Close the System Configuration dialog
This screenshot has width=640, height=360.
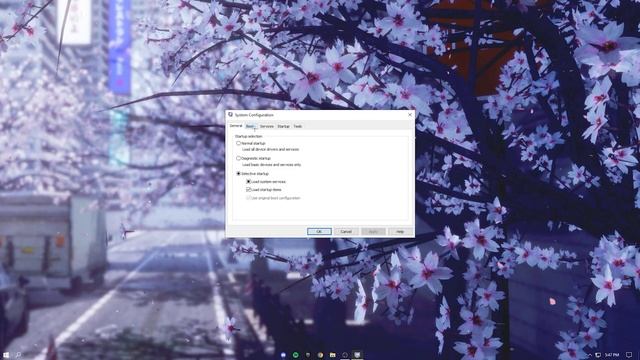[410, 115]
